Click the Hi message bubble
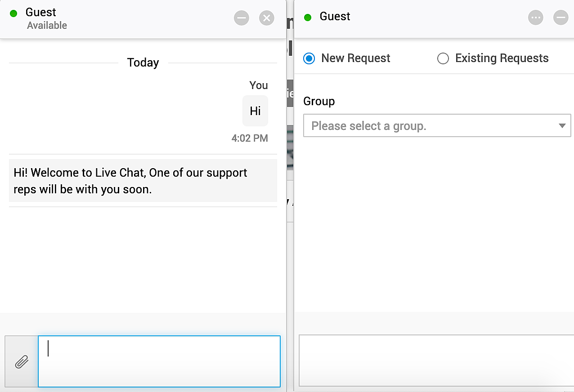574x392 pixels. coord(255,111)
